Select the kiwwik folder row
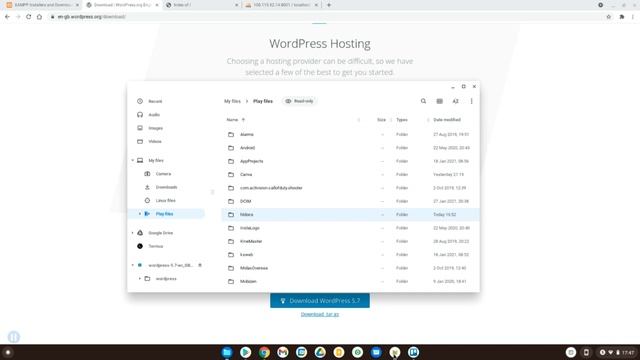 point(351,255)
